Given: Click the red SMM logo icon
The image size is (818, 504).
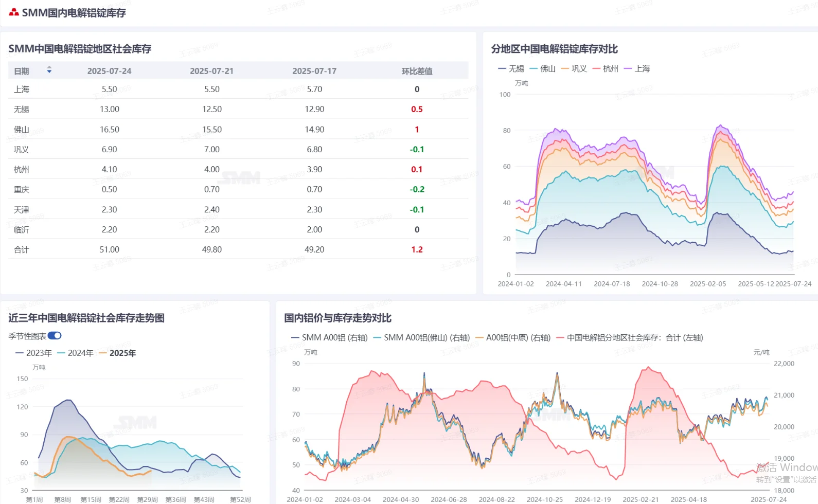Looking at the screenshot, I should 14,12.
